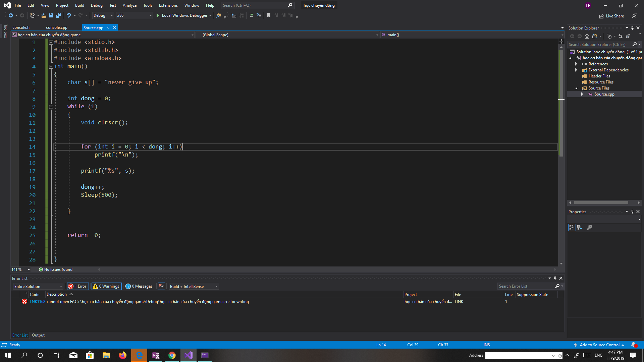Click the bookmark toggle icon in toolbar
Image resolution: width=644 pixels, height=362 pixels.
pos(268,15)
